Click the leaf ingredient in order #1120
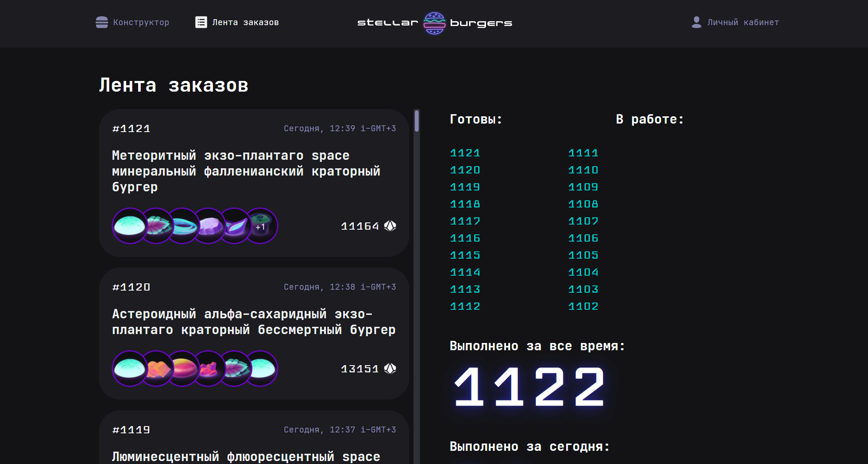The height and width of the screenshot is (464, 868). point(235,369)
